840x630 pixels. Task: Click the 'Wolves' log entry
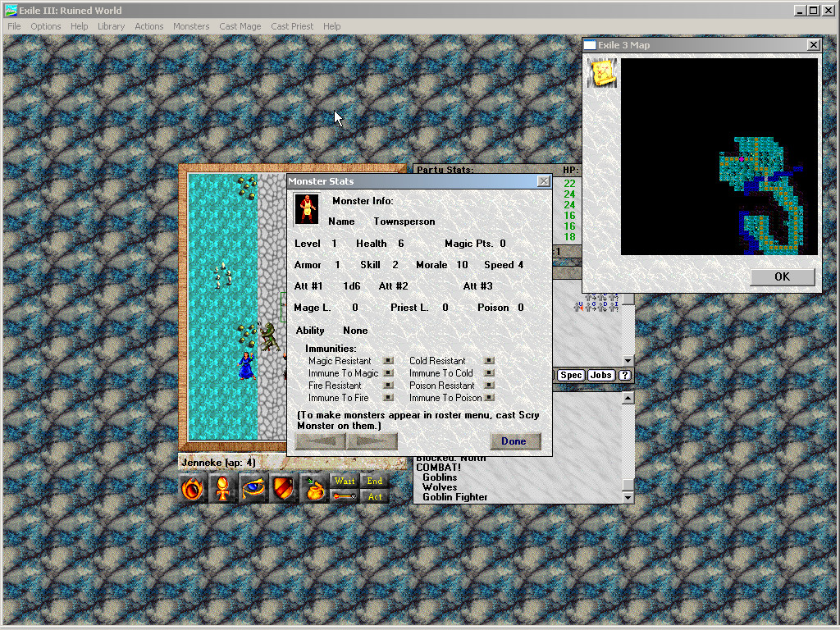[440, 487]
